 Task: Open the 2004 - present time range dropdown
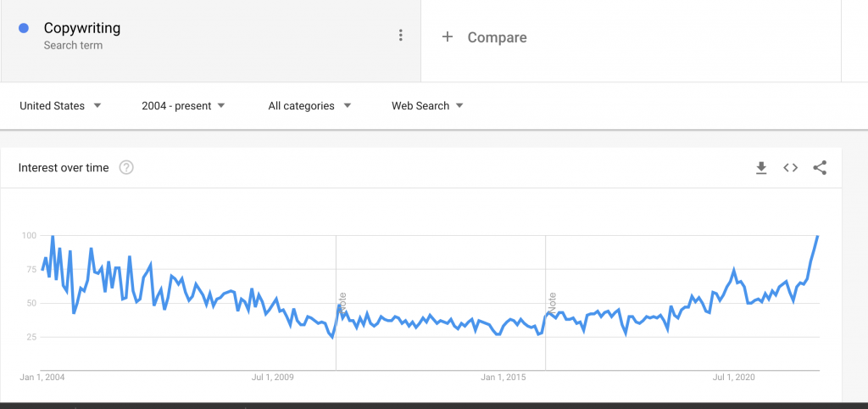coord(183,106)
